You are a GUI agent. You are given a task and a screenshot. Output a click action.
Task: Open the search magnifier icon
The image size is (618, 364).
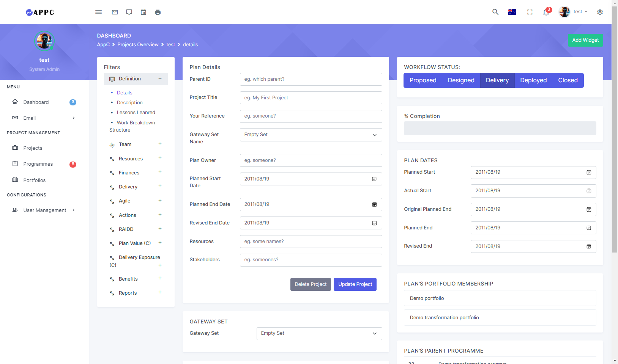pyautogui.click(x=495, y=12)
